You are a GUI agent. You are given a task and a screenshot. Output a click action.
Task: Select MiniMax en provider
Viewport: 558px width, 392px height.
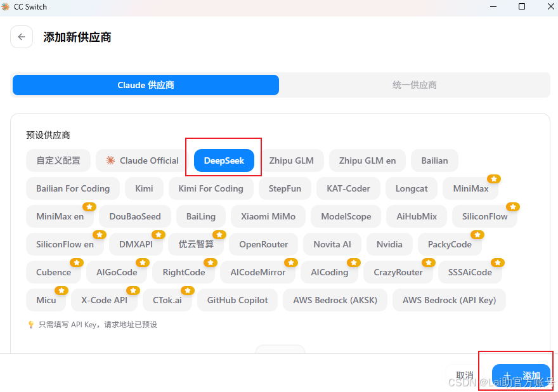point(60,216)
